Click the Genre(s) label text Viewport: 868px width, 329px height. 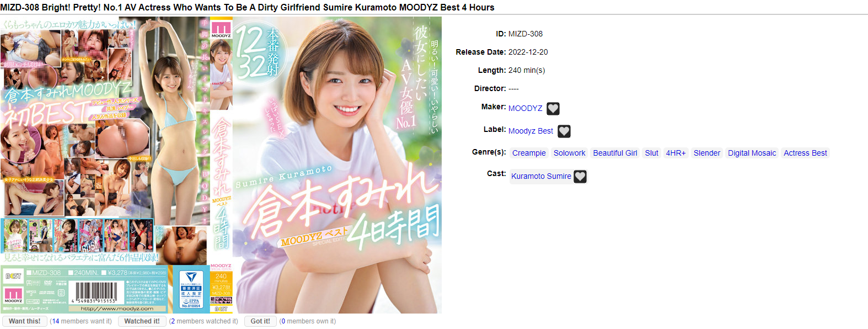point(489,152)
